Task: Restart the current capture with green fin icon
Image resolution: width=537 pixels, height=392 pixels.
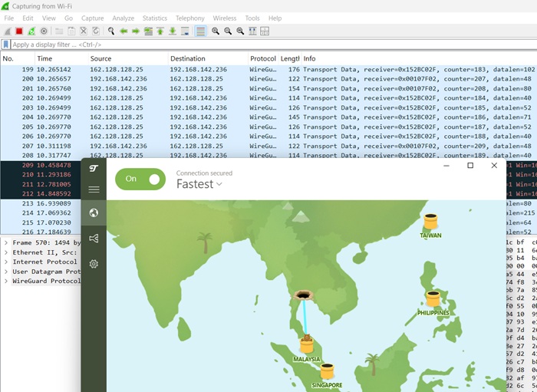Action: pos(31,31)
